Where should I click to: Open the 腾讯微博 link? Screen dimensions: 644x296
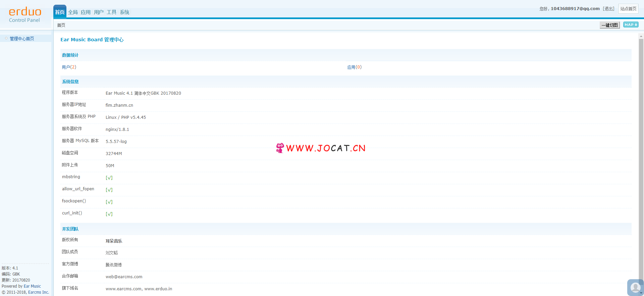coord(114,265)
